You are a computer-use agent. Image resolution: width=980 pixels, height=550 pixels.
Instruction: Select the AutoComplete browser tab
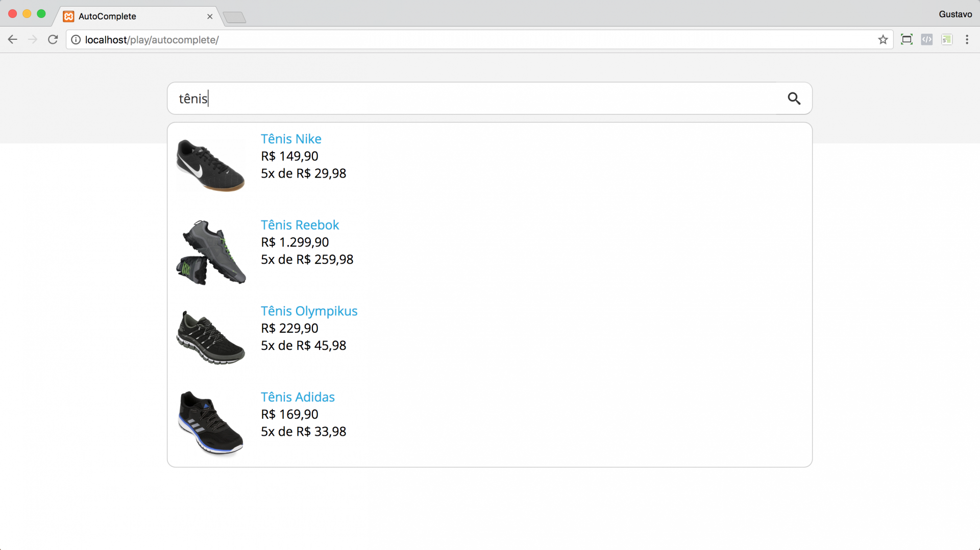[x=138, y=16]
